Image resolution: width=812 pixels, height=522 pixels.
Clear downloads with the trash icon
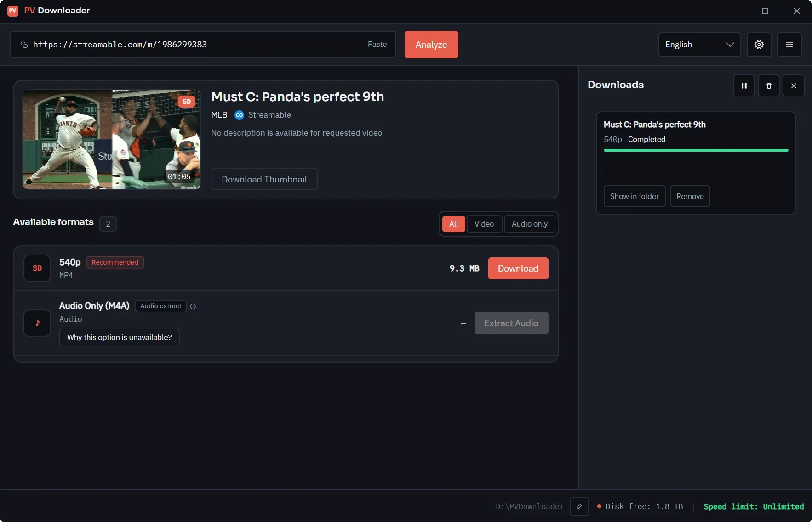[x=769, y=85]
